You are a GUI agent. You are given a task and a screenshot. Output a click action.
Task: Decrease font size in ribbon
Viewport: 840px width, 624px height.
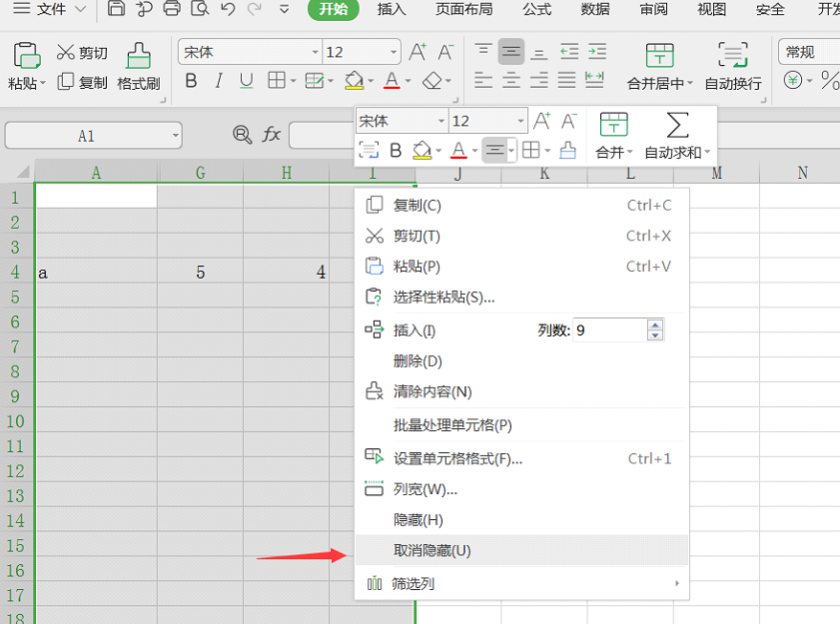click(x=445, y=52)
